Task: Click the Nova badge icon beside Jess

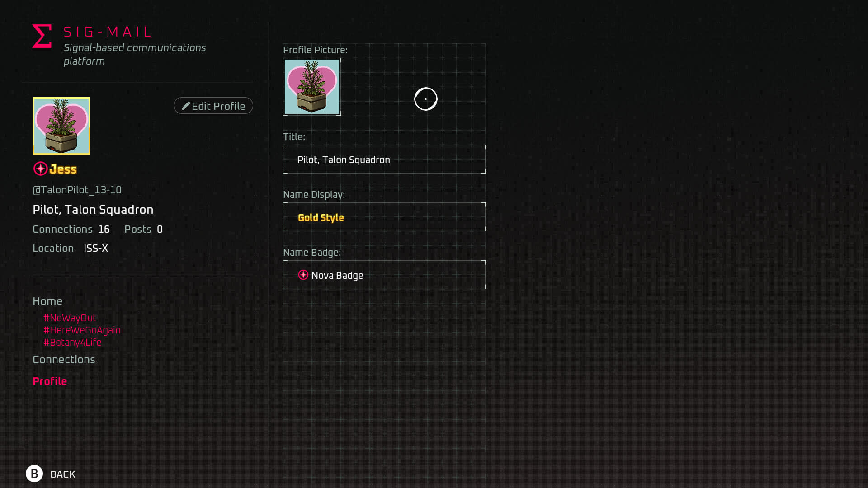Action: [x=41, y=169]
